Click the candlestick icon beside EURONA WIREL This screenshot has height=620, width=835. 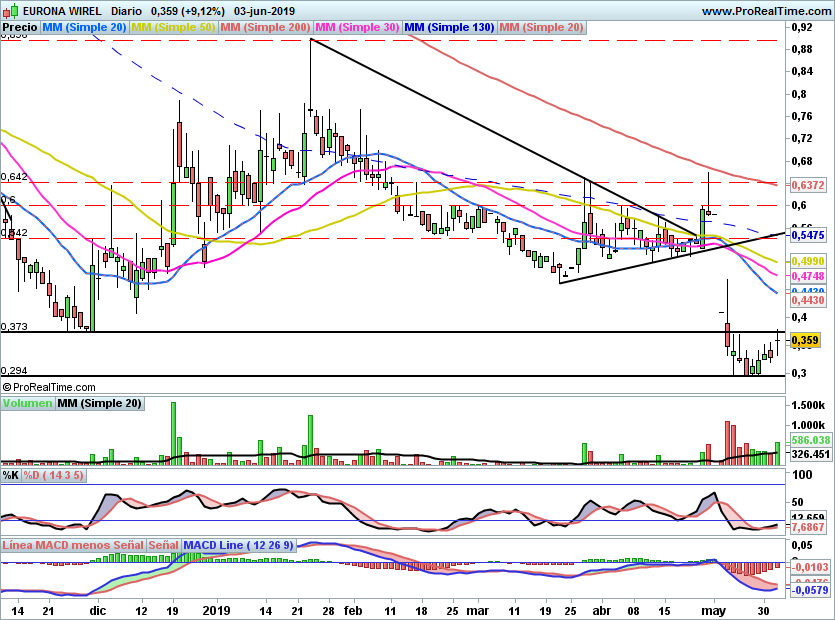(x=11, y=11)
